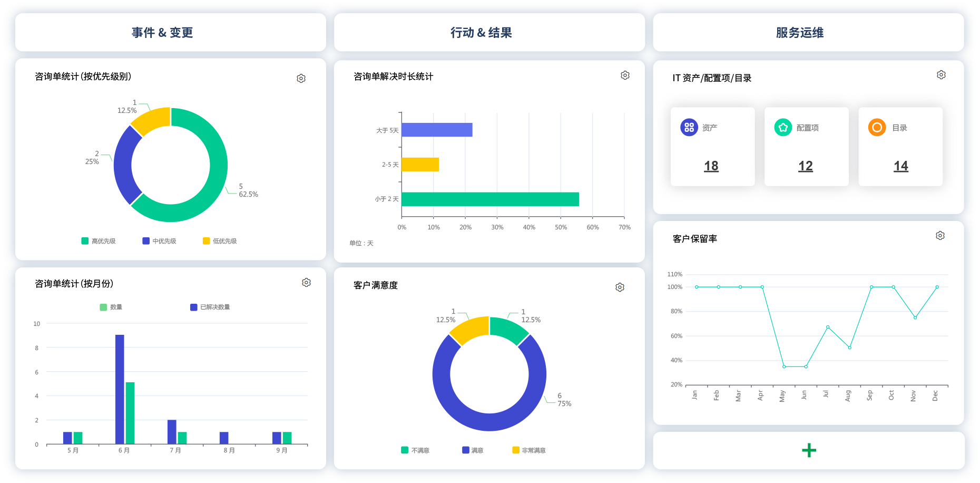Open settings for IT 资产/配置项/目录 panel
Viewport: 980px width, 483px height.
[x=942, y=74]
